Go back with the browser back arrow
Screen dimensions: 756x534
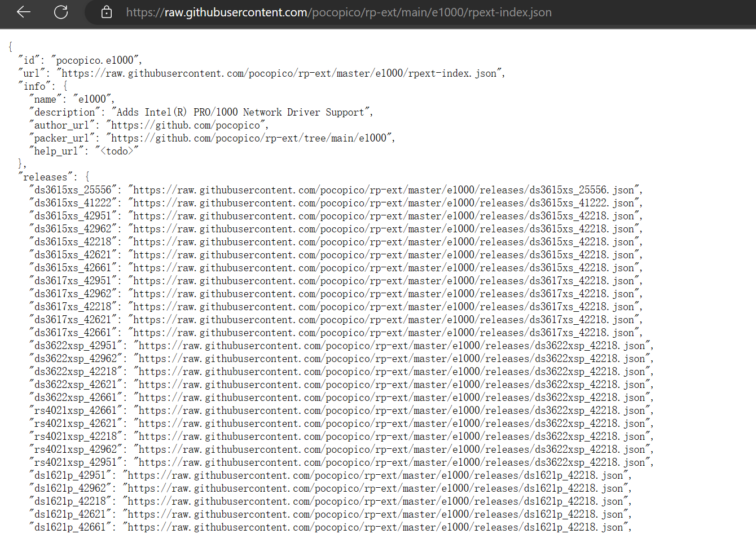tap(24, 12)
